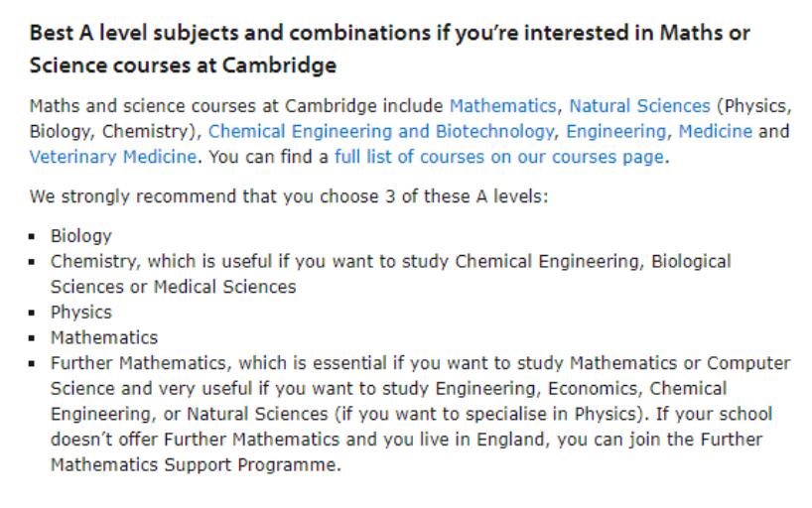
Task: Open the Natural Sciences course link
Action: pyautogui.click(x=639, y=105)
